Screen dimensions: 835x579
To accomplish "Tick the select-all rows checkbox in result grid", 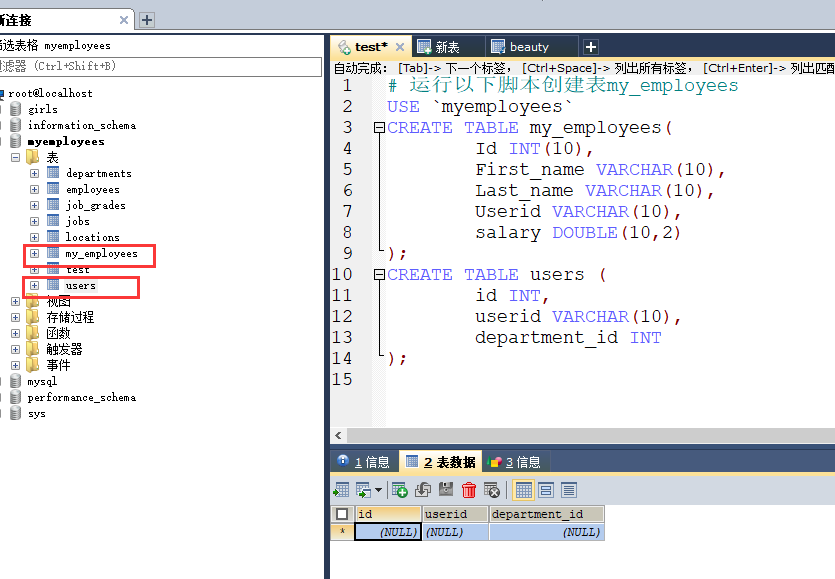I will [x=342, y=514].
